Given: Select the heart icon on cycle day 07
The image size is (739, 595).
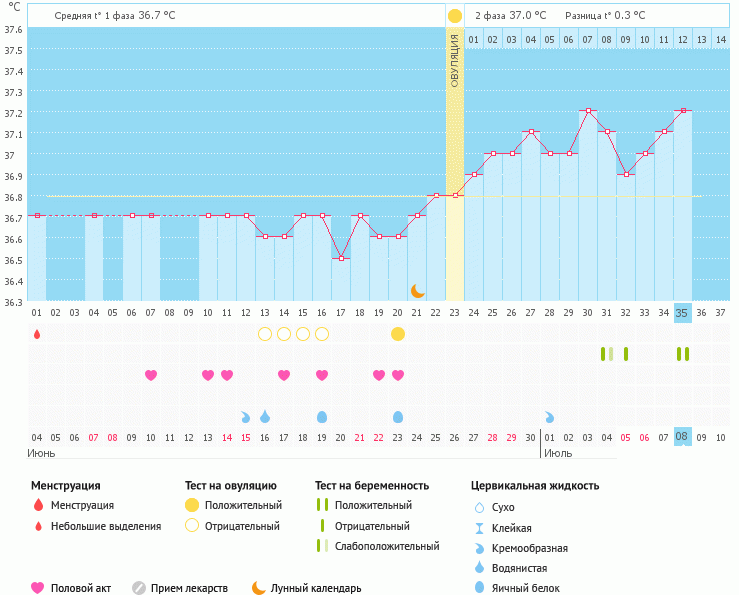Looking at the screenshot, I should [x=151, y=375].
